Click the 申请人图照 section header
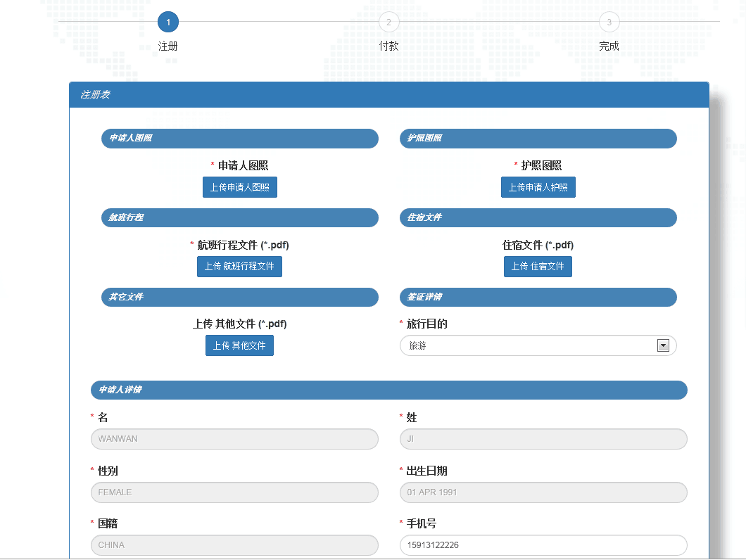Viewport: 746px width, 560px height. [240, 139]
